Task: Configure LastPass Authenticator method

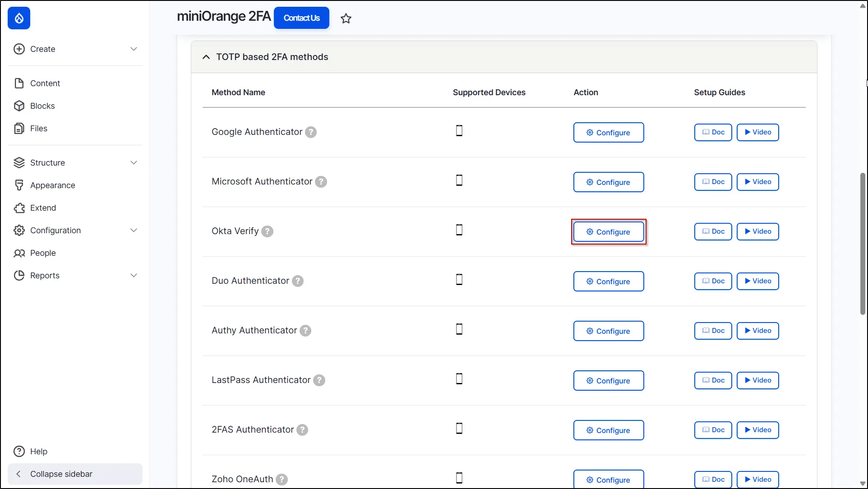Action: click(609, 381)
